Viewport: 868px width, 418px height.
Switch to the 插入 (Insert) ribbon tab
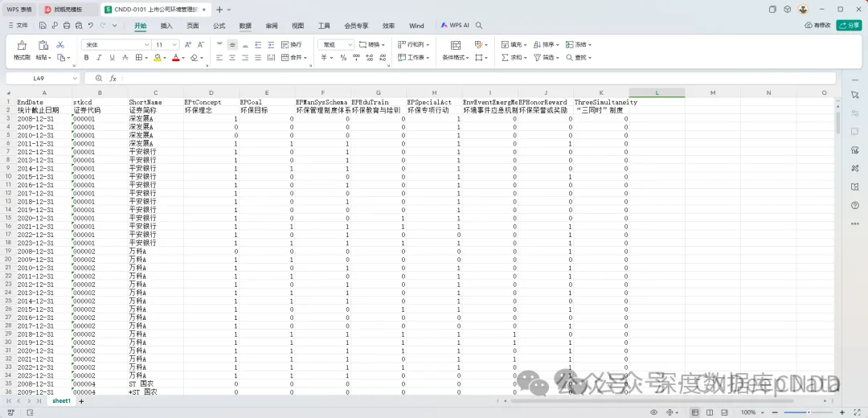tap(166, 26)
